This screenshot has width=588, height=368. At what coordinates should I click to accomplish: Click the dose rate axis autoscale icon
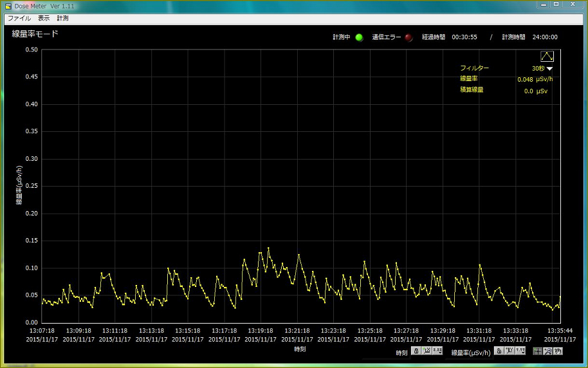pos(510,351)
